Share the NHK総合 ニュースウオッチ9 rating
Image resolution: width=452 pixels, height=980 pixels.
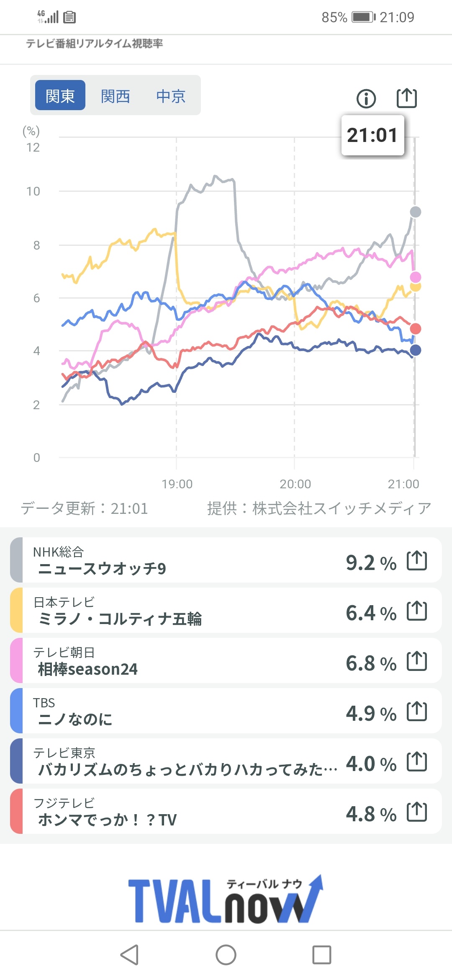click(x=417, y=561)
